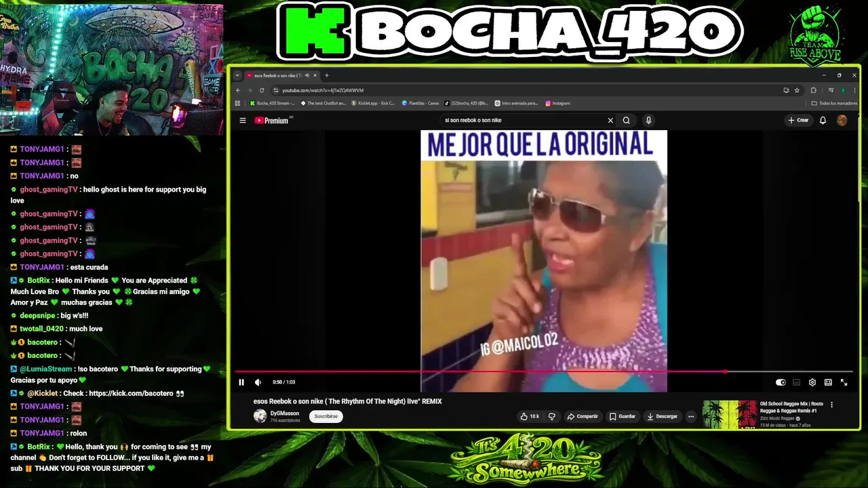This screenshot has height=488, width=868.
Task: Open the (32)bocha_420 TikTok bookmark
Action: coord(467,104)
